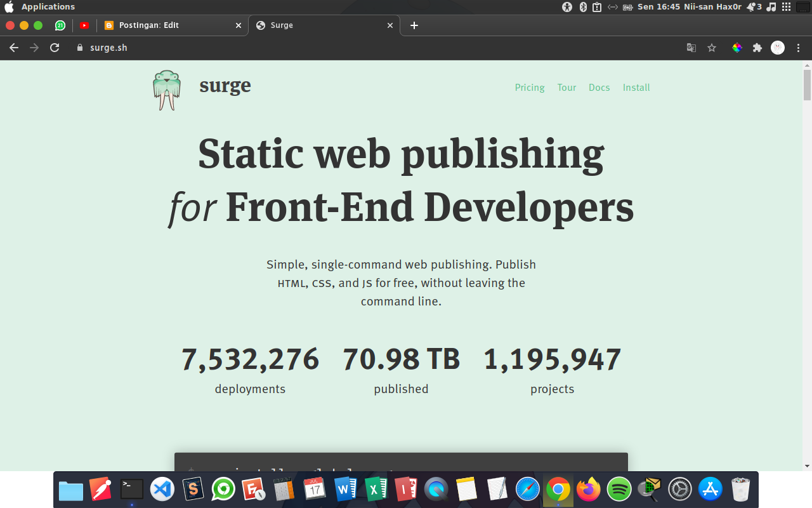The width and height of the screenshot is (812, 508).
Task: Launch Excel from the dock
Action: [x=376, y=490]
